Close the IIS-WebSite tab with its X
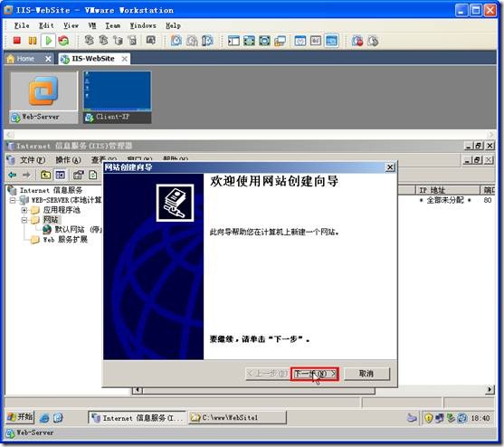 click(x=124, y=59)
